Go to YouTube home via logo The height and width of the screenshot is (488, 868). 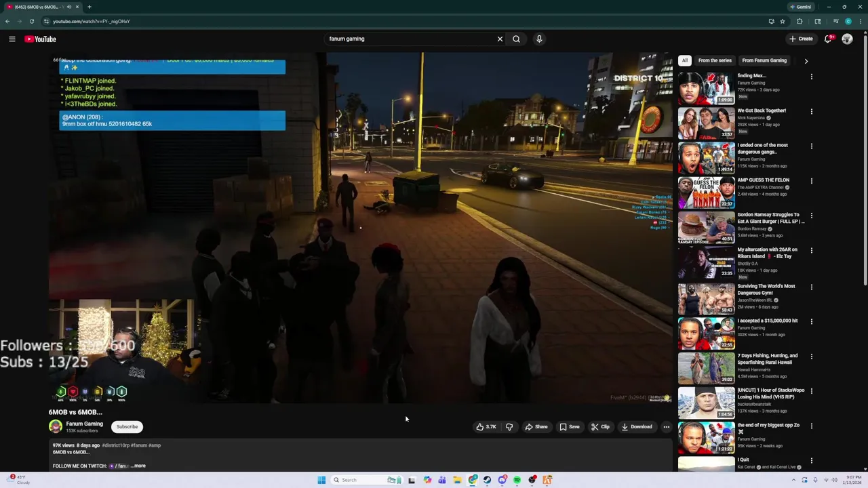pyautogui.click(x=40, y=39)
